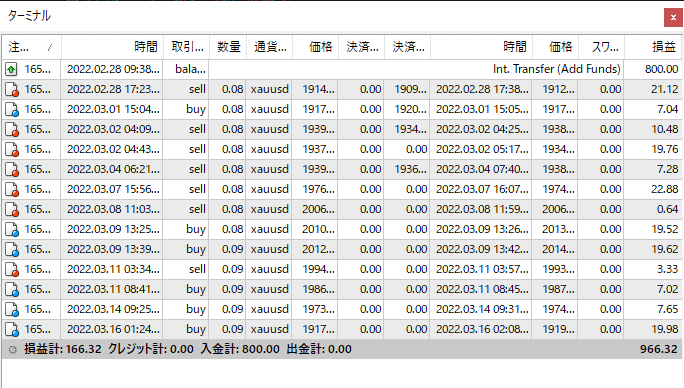
Task: Sort by the 注... order number column header
Action: pos(31,47)
